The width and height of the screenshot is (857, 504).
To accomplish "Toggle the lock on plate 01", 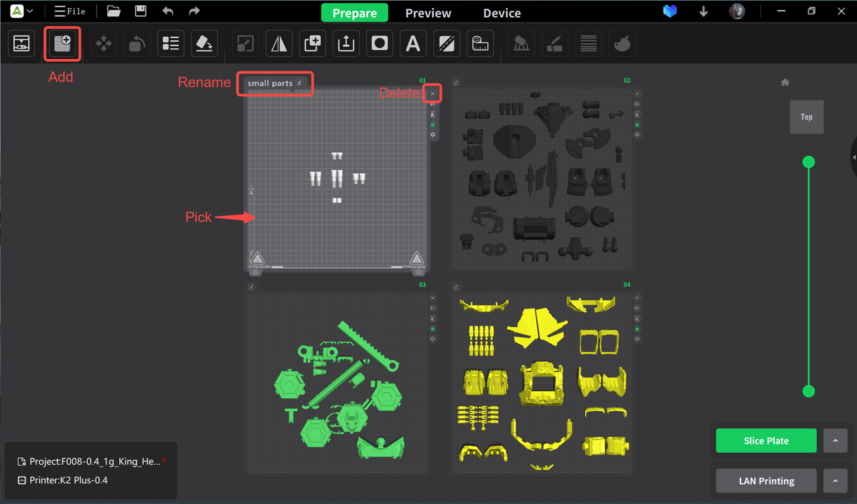I will [433, 124].
